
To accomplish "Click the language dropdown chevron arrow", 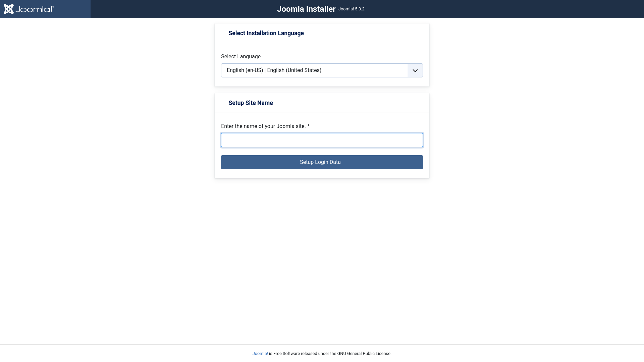I will [x=415, y=70].
